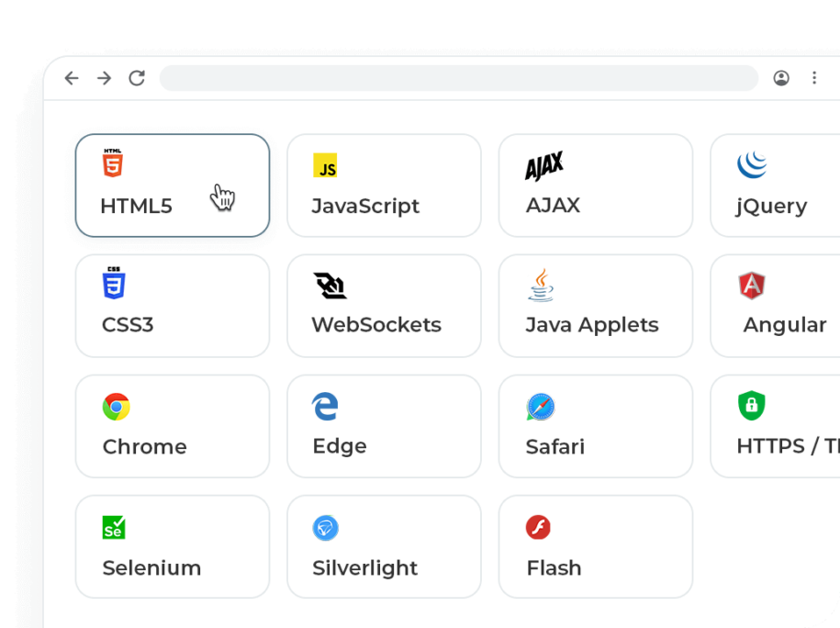
Task: Open the three-dot browser menu
Action: tap(814, 79)
